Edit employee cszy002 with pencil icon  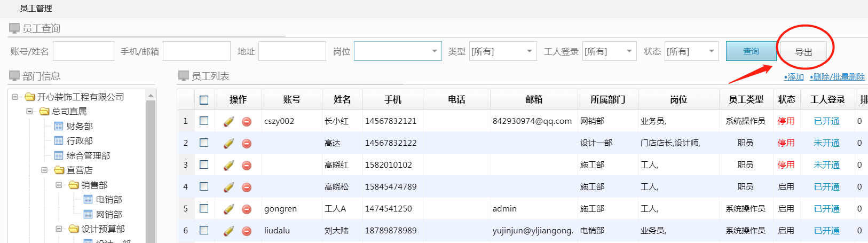tap(228, 121)
